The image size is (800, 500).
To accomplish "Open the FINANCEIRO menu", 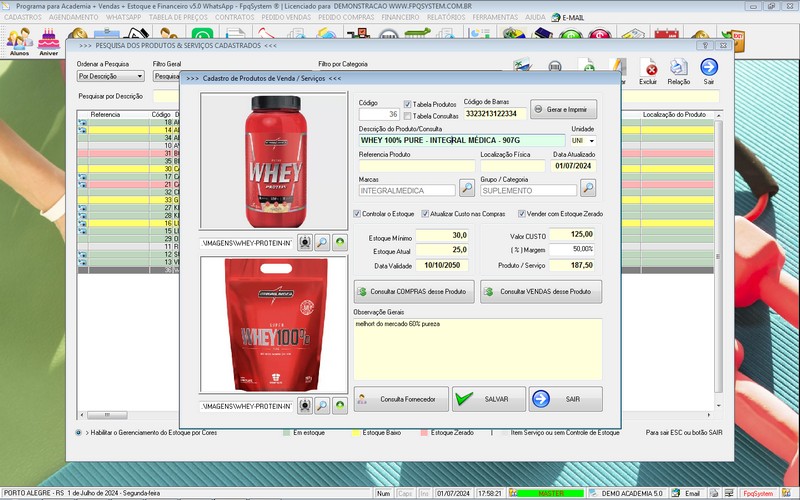I will [x=401, y=17].
